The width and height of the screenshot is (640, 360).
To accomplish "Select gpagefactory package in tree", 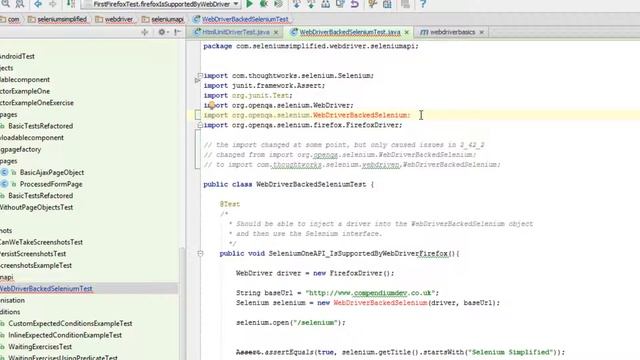I will tap(20, 149).
